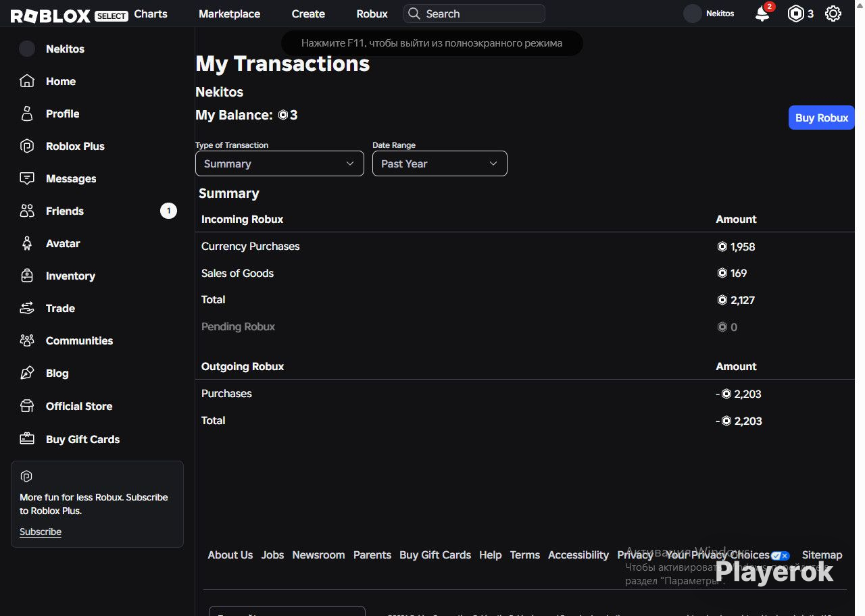This screenshot has height=616, width=865.
Task: Click the profile avatar in the top bar
Action: (693, 14)
